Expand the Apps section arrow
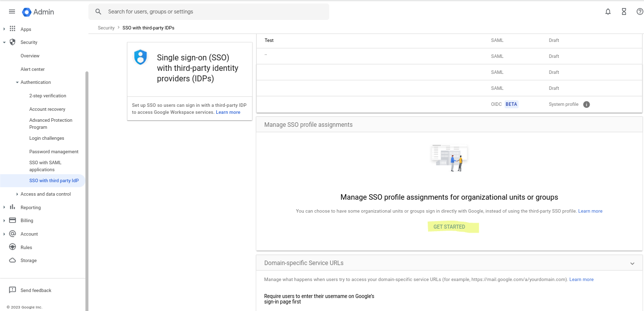Image resolution: width=644 pixels, height=311 pixels. [x=4, y=29]
